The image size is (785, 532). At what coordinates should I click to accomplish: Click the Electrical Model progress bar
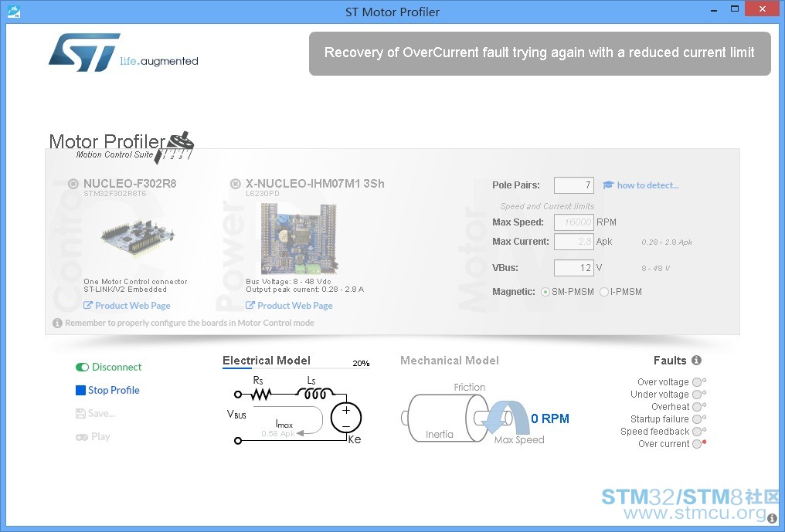(295, 368)
